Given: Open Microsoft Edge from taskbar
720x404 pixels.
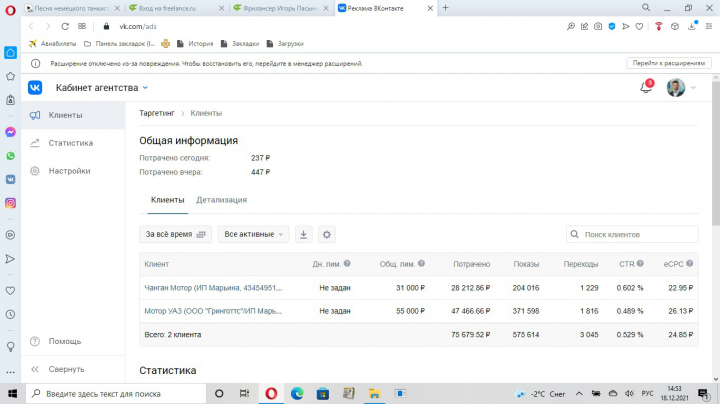Looking at the screenshot, I should click(x=297, y=394).
